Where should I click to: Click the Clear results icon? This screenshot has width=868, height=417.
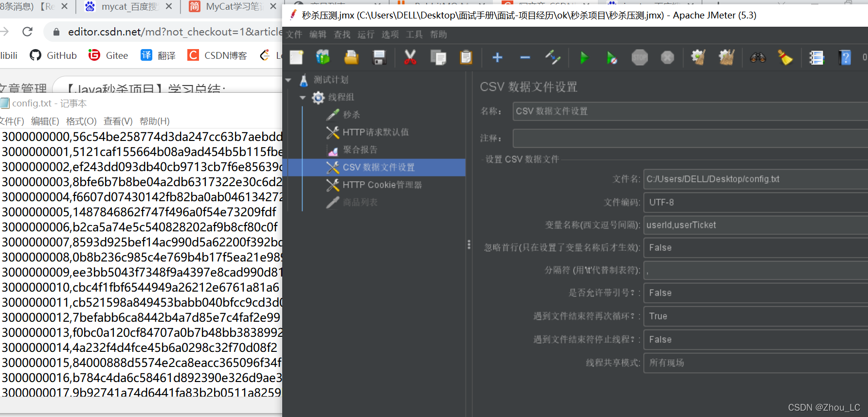tap(699, 57)
